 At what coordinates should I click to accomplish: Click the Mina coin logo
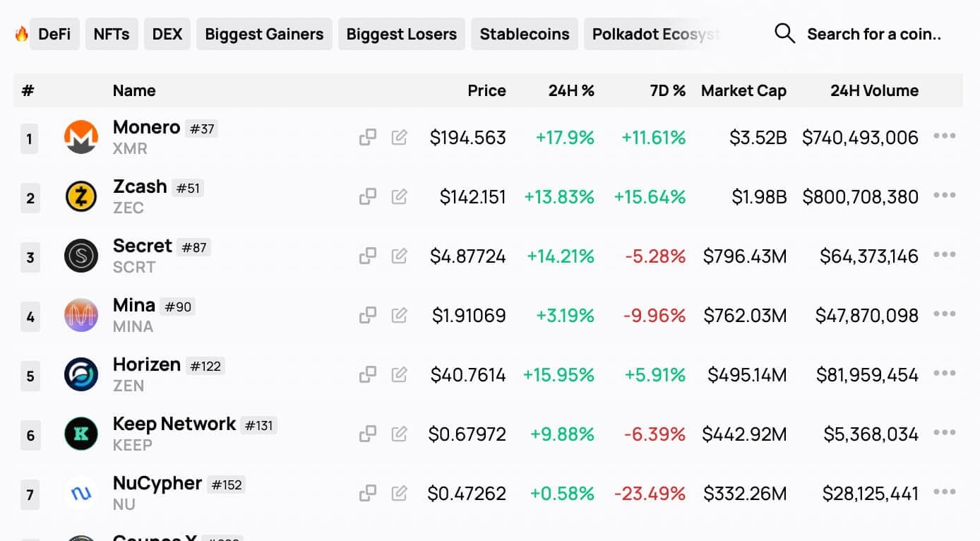pyautogui.click(x=81, y=315)
